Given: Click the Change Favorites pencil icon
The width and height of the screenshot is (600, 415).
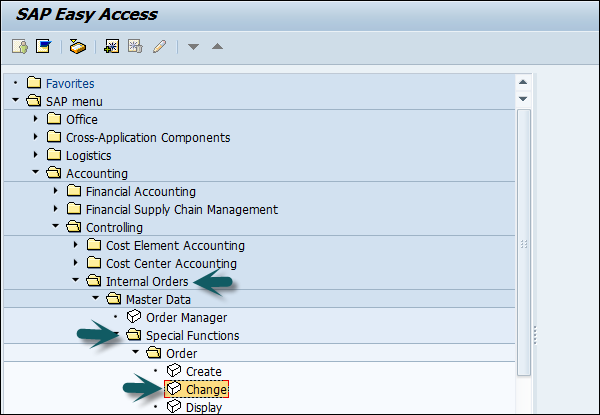Looking at the screenshot, I should coord(158,46).
